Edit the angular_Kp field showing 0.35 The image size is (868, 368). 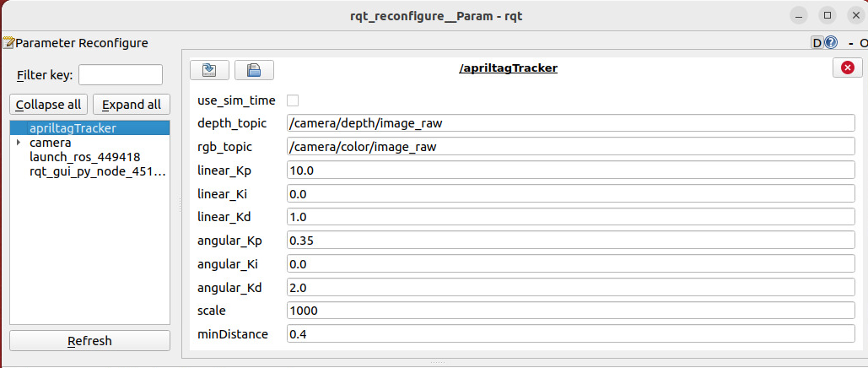click(x=571, y=241)
